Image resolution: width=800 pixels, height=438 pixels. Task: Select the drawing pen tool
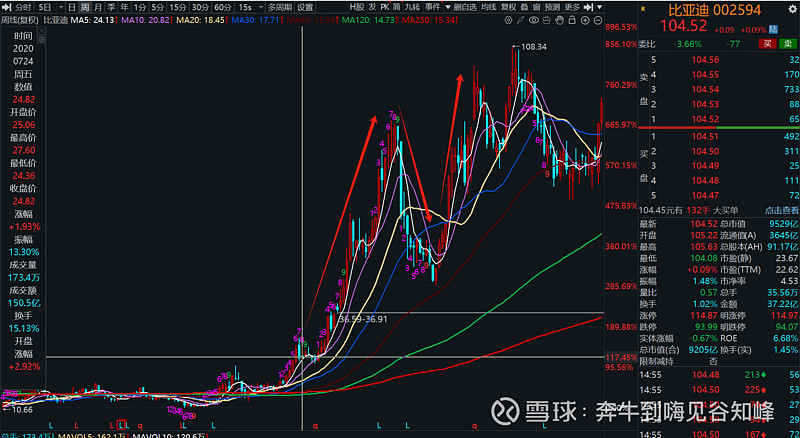pyautogui.click(x=520, y=20)
